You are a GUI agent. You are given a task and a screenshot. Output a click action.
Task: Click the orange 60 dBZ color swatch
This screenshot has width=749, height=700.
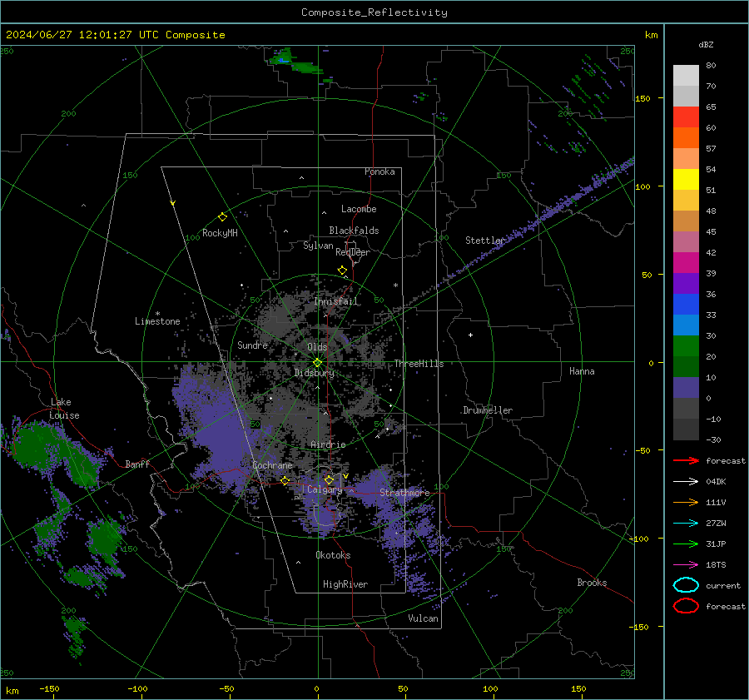[x=686, y=137]
